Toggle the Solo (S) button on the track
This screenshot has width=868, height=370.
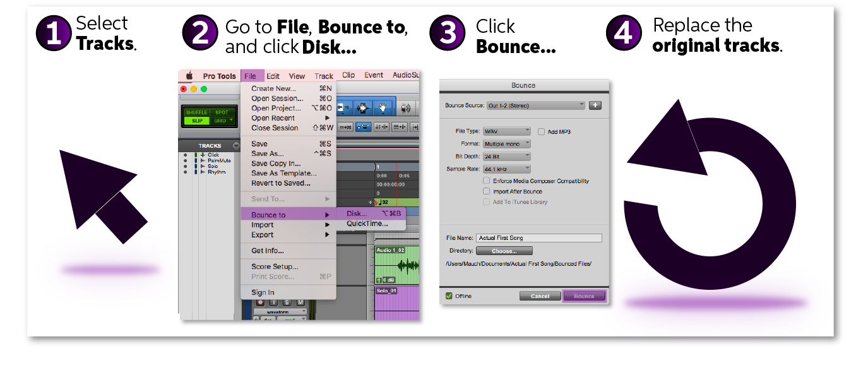pos(288,302)
